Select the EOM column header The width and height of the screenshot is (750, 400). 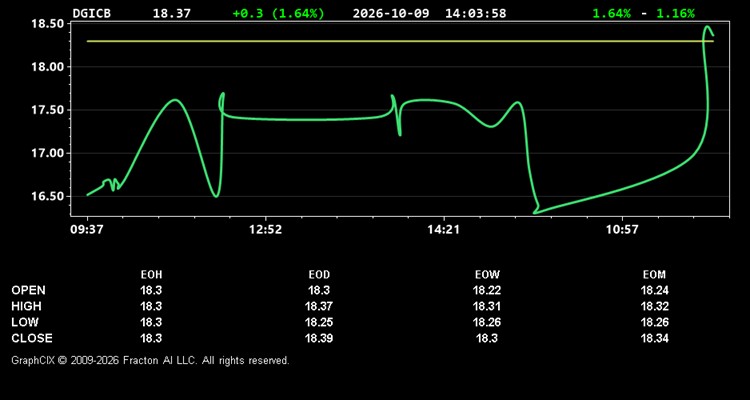(x=654, y=275)
